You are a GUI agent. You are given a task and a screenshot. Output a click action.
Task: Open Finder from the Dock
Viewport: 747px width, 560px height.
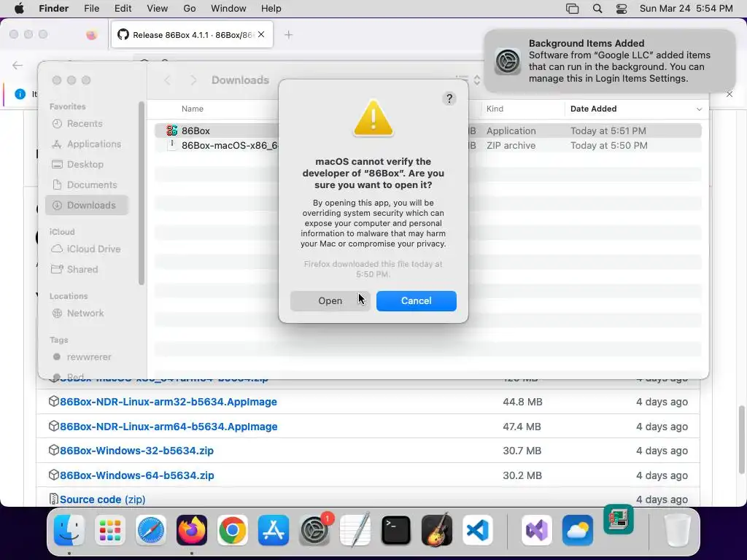click(x=69, y=530)
